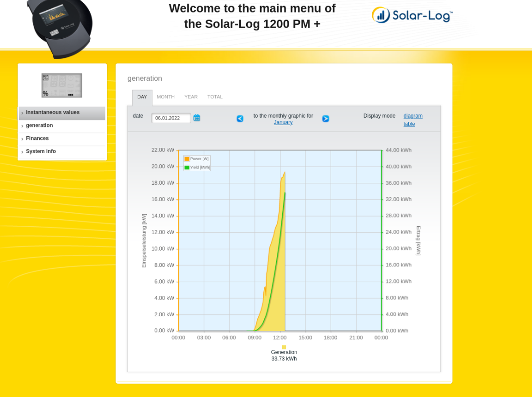Click the blue previous-month arrow

240,118
